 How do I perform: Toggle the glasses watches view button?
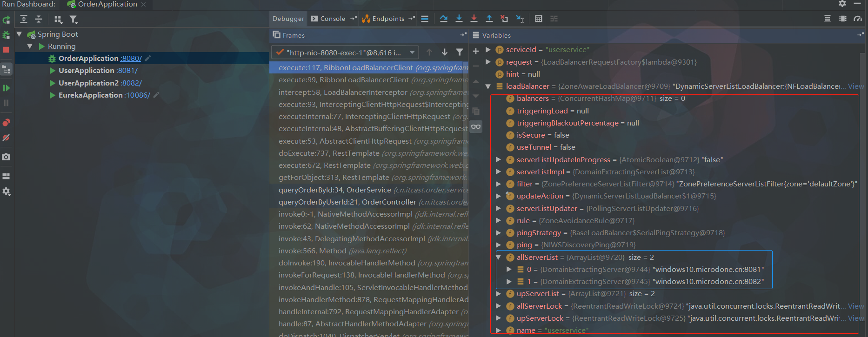[x=476, y=126]
